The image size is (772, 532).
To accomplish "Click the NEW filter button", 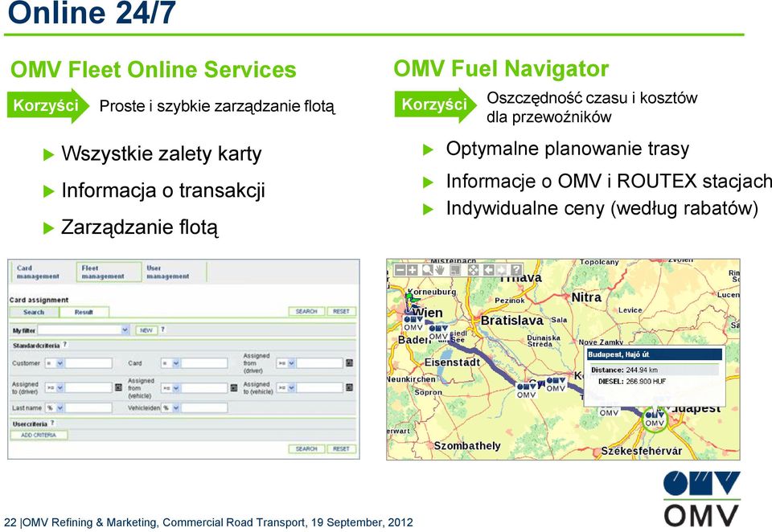I will [146, 330].
